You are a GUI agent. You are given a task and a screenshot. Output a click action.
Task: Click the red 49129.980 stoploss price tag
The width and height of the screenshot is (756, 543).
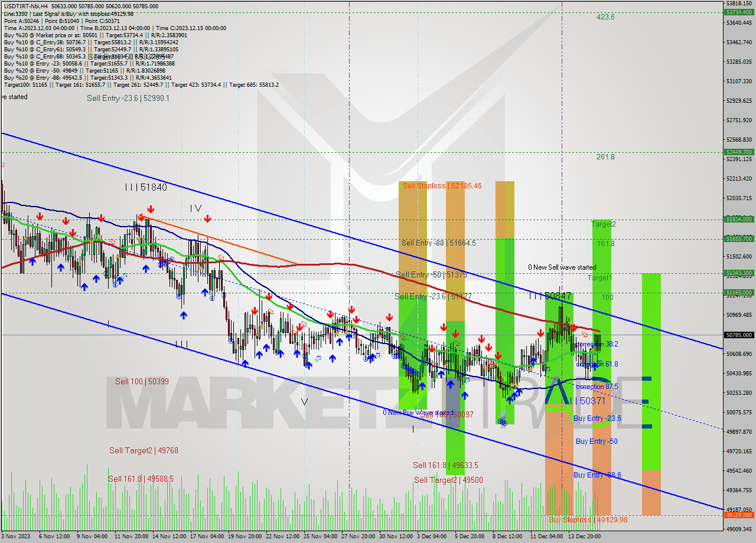[739, 515]
